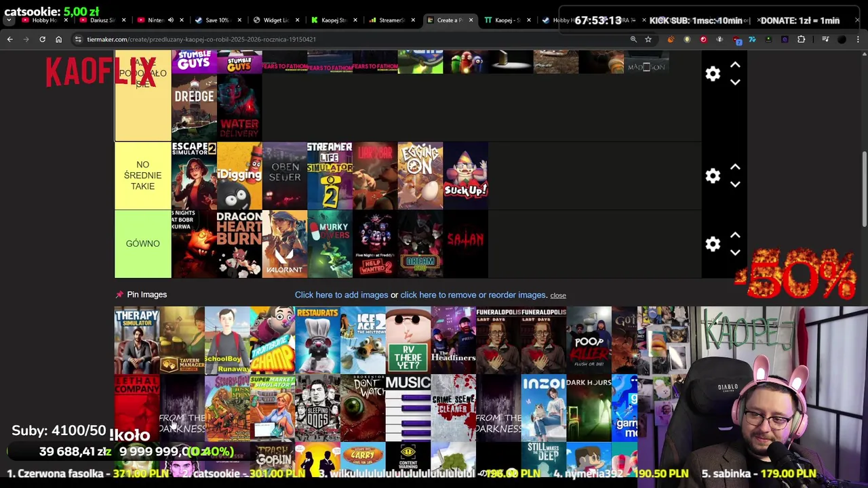Open the tab search dropdown arrow
The image size is (868, 488).
coord(8,20)
